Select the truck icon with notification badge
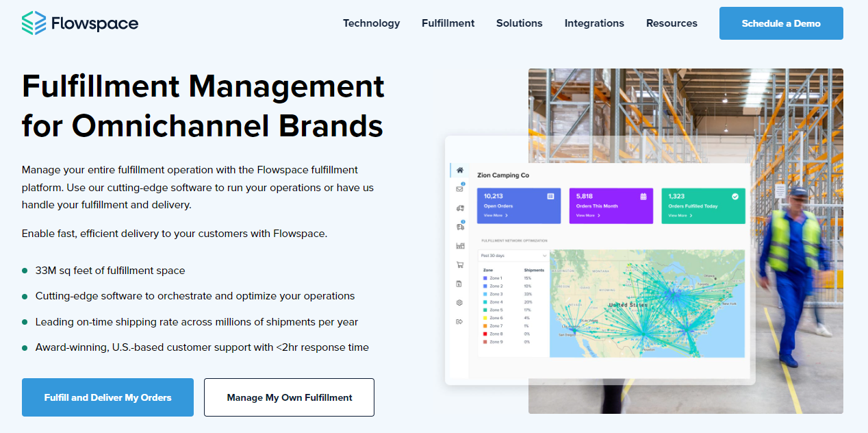 [x=460, y=226]
